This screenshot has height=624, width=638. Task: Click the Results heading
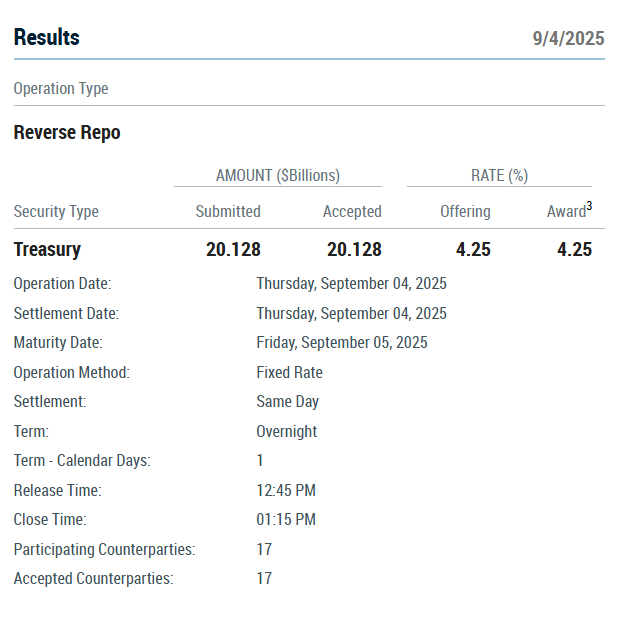coord(47,37)
